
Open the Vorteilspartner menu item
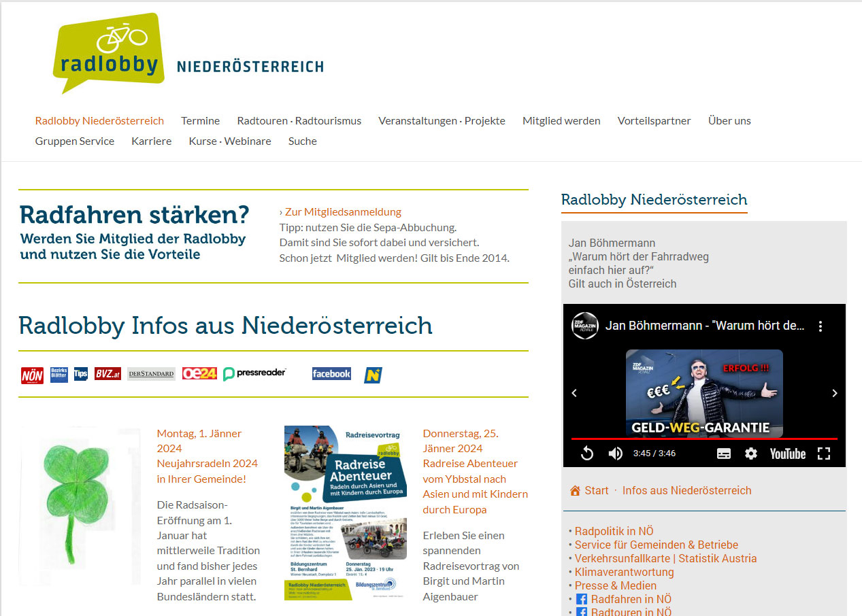pos(654,120)
